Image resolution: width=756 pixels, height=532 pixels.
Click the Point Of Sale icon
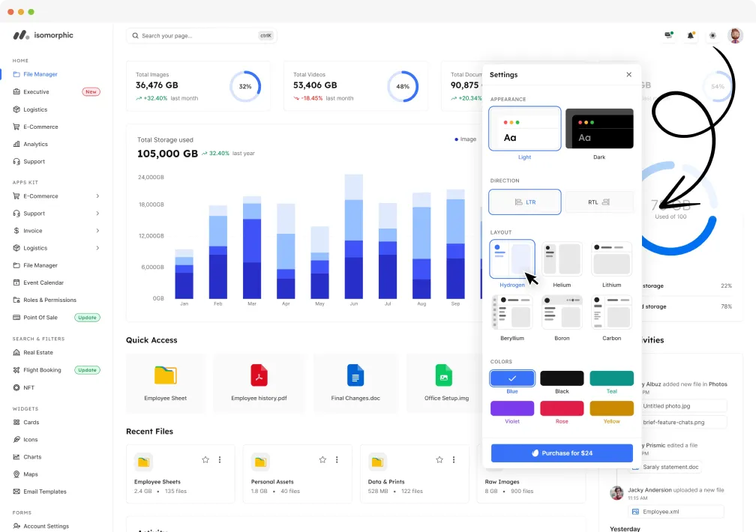(16, 317)
